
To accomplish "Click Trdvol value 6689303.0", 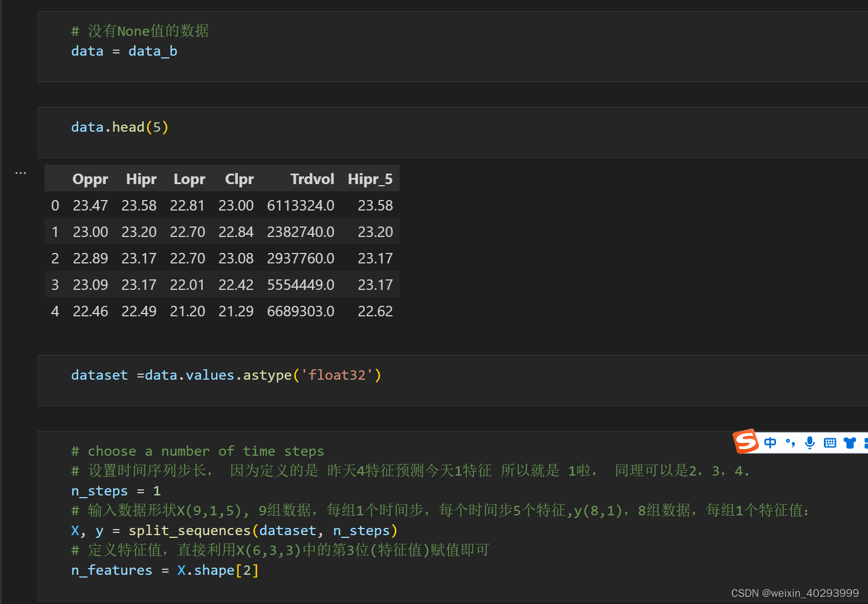I will pyautogui.click(x=300, y=311).
